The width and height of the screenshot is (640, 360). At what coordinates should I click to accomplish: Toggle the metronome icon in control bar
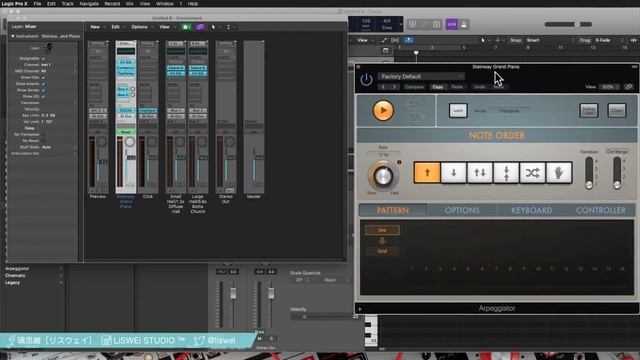pyautogui.click(x=464, y=24)
